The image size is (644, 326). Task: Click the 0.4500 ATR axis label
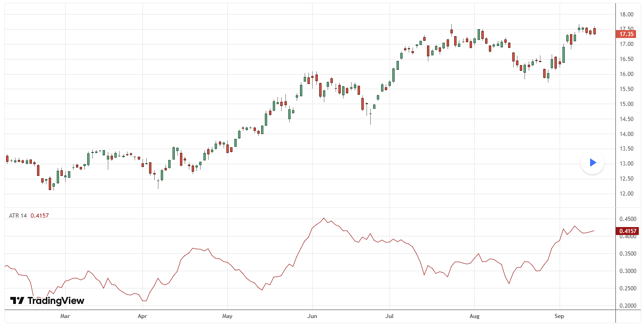click(628, 219)
